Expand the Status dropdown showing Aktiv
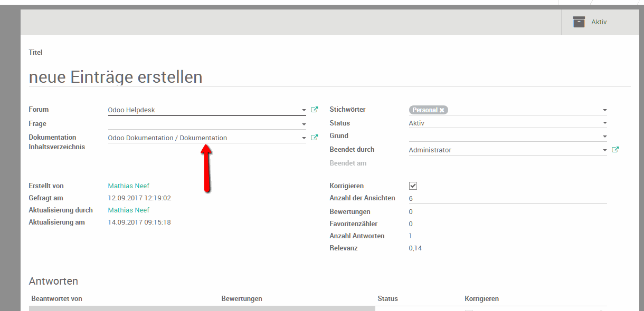Image resolution: width=644 pixels, height=311 pixels. pos(604,123)
